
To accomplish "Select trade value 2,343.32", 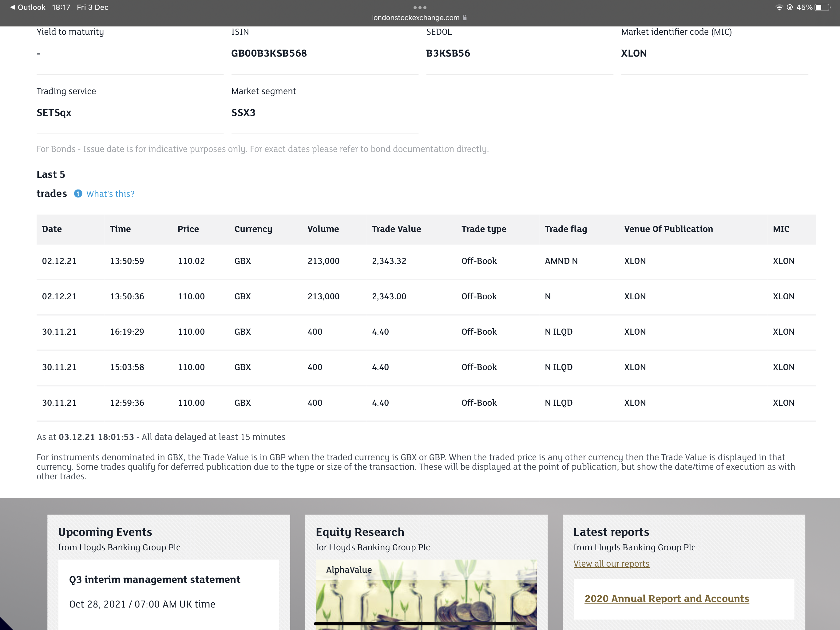I will pos(389,261).
